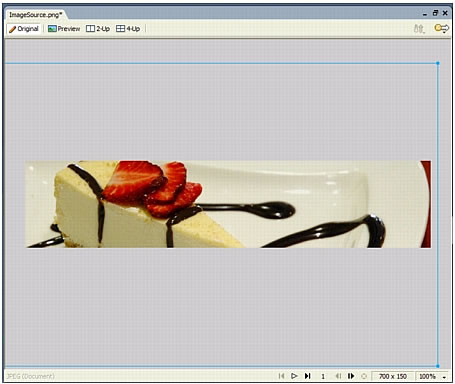
Task: Jump to the last frame
Action: 307,376
